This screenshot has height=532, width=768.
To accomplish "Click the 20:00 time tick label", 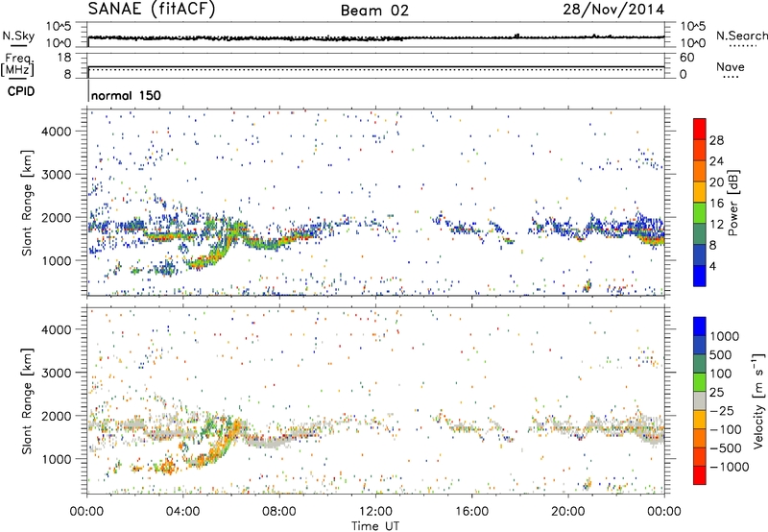I will coord(567,511).
